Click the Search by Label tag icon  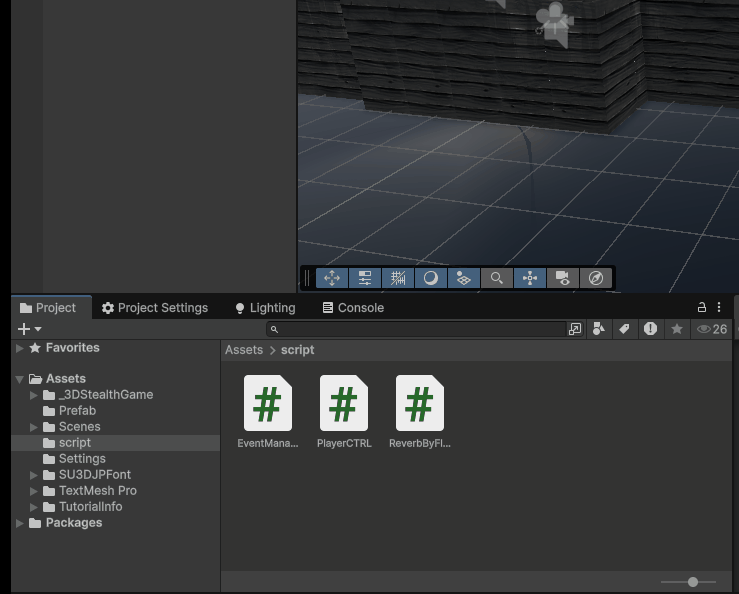click(624, 329)
